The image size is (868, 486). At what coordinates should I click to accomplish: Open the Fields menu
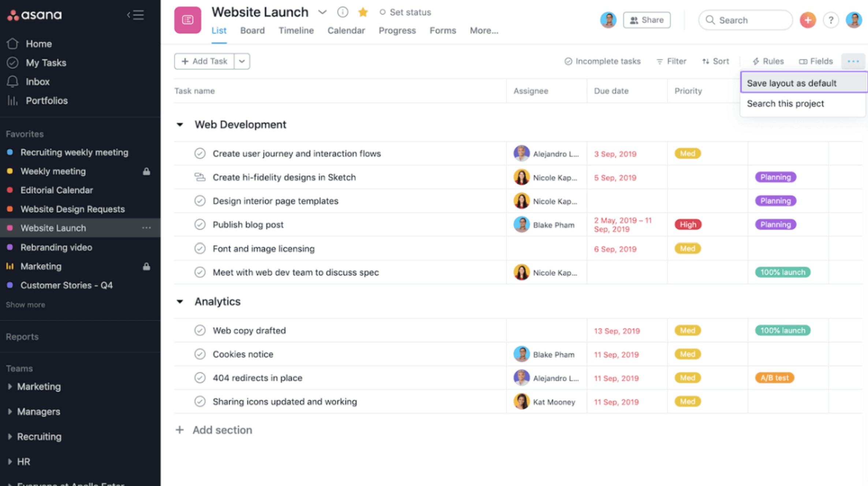[x=816, y=61]
